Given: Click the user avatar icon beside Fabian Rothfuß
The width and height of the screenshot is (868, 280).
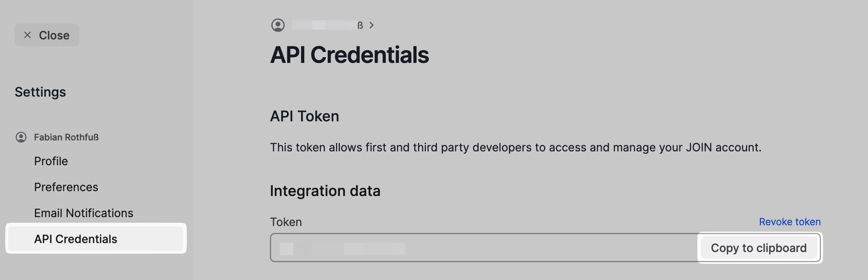Looking at the screenshot, I should point(21,137).
